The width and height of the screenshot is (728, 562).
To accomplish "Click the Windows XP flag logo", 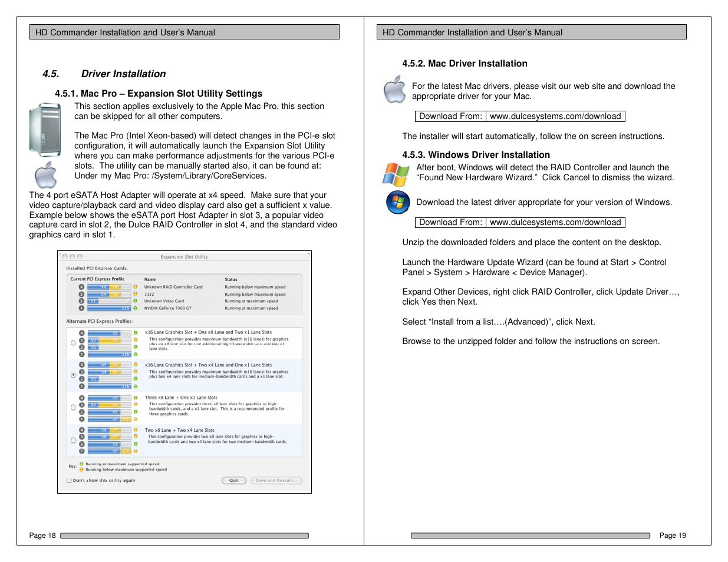I will coord(396,175).
